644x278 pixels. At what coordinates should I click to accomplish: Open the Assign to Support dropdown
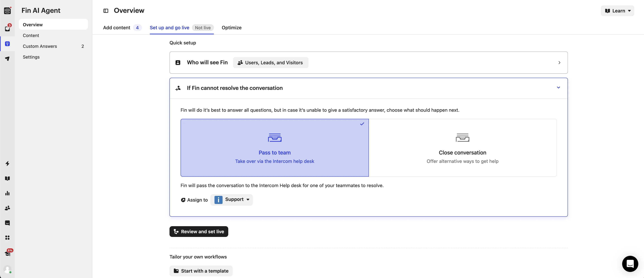231,200
